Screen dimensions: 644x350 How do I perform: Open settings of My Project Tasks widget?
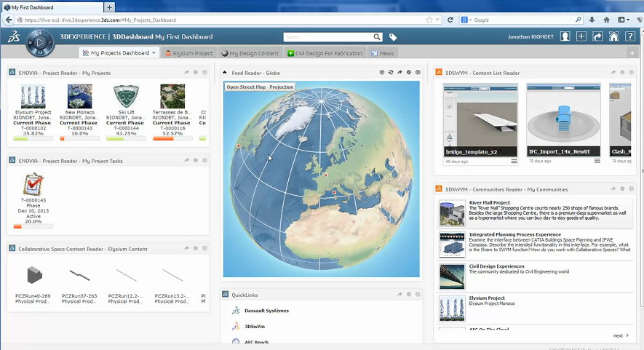[x=196, y=160]
